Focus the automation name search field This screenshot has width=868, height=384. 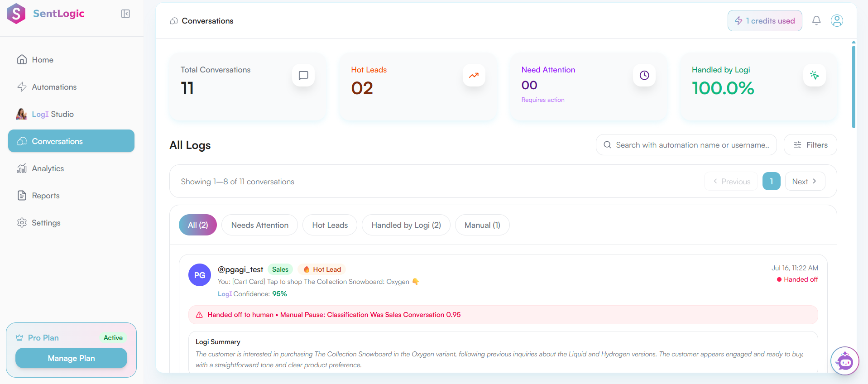pyautogui.click(x=686, y=145)
